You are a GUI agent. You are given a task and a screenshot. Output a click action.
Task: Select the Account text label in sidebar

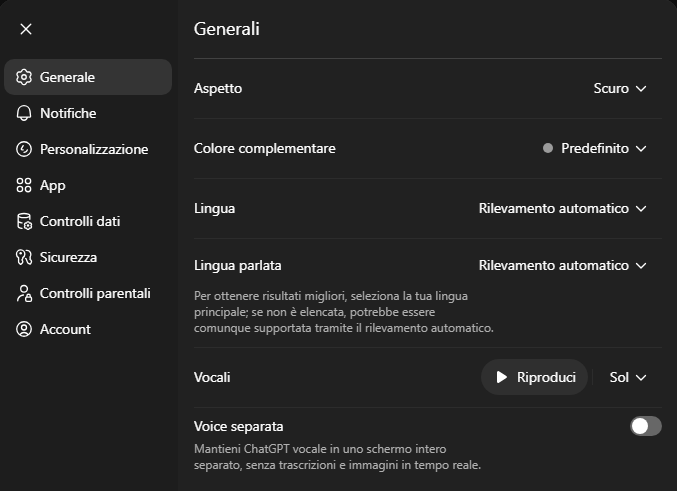tap(65, 329)
